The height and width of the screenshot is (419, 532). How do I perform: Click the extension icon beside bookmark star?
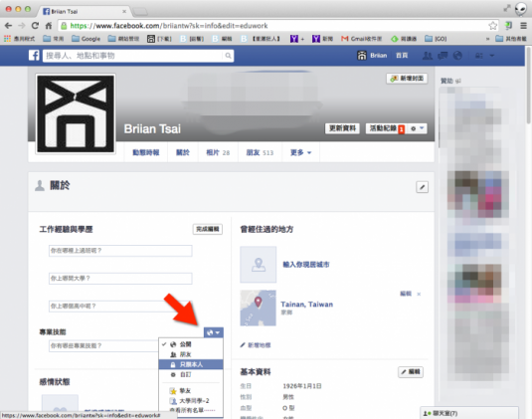tap(508, 26)
